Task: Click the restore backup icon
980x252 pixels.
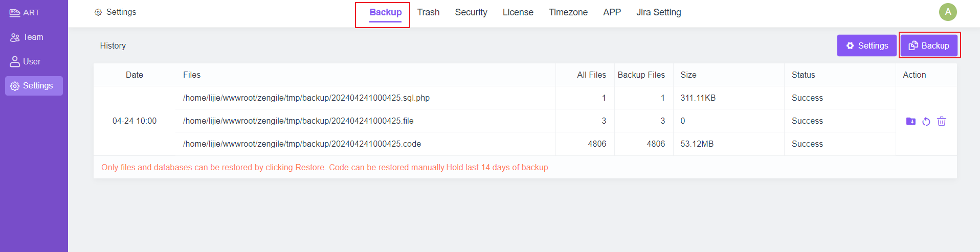Action: 926,121
